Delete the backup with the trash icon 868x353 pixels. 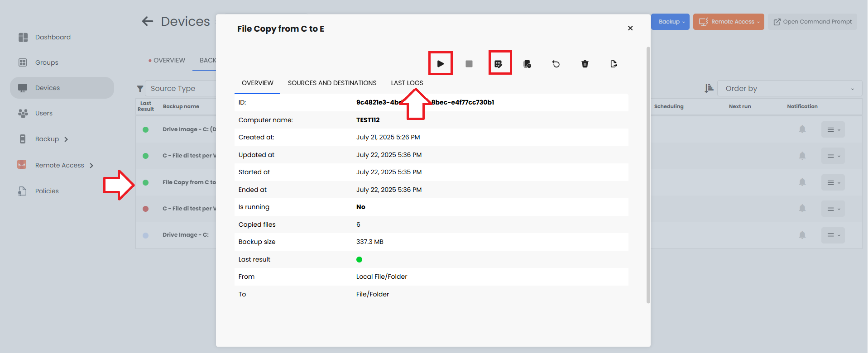tap(585, 64)
